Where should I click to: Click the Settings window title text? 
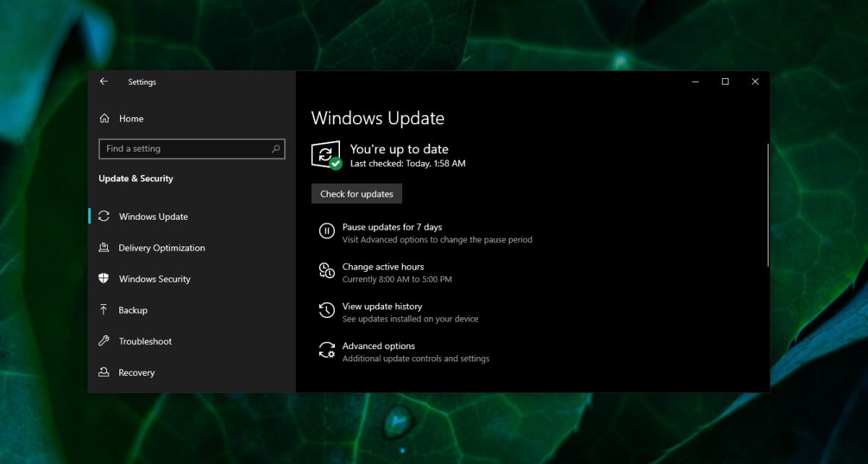tap(142, 82)
